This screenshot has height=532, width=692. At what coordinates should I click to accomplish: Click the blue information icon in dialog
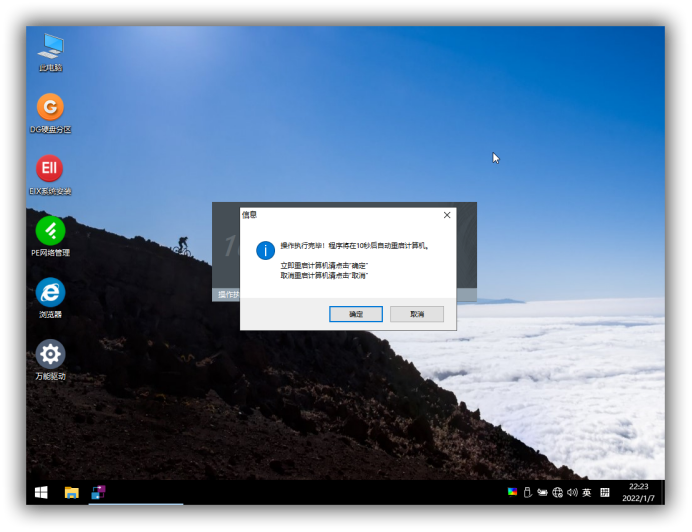coord(265,250)
